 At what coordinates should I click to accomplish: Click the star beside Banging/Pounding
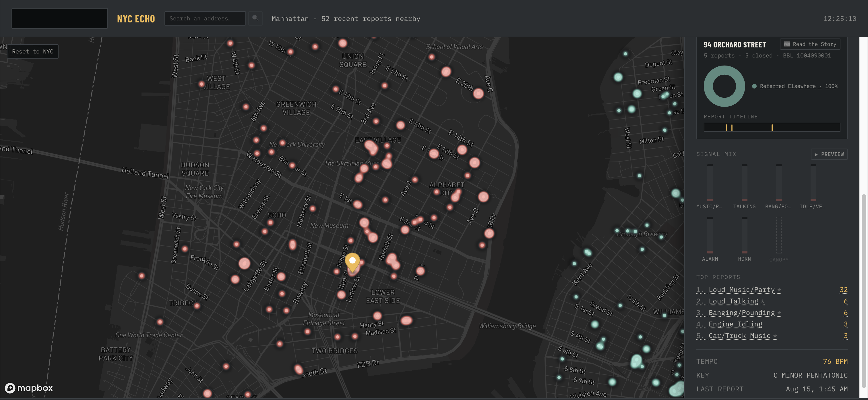point(779,313)
